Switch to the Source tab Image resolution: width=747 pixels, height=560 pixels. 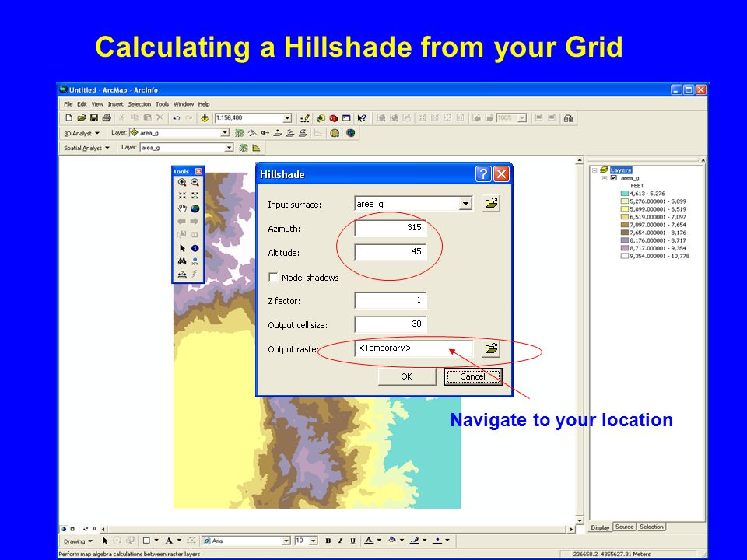(x=624, y=527)
